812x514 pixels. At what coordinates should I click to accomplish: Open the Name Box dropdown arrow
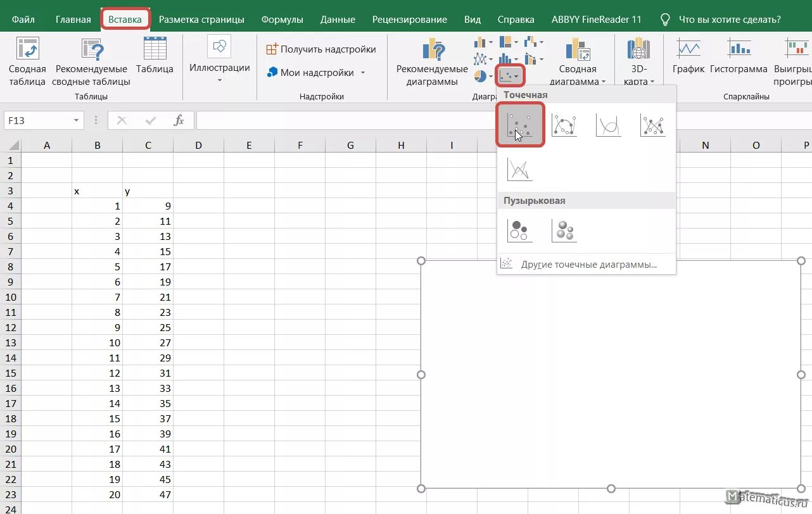tap(77, 120)
